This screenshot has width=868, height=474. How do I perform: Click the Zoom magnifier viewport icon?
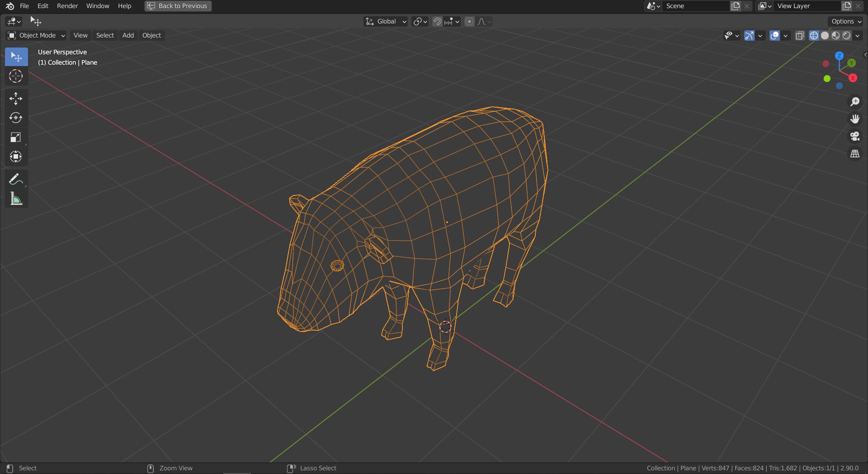click(854, 102)
